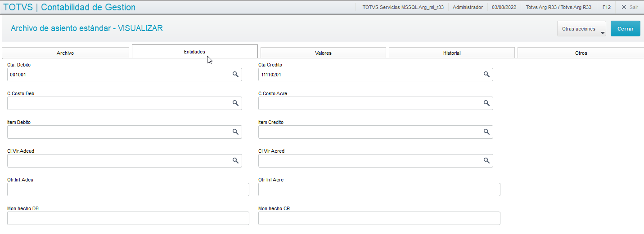Switch to the Archivo tab

[x=65, y=53]
